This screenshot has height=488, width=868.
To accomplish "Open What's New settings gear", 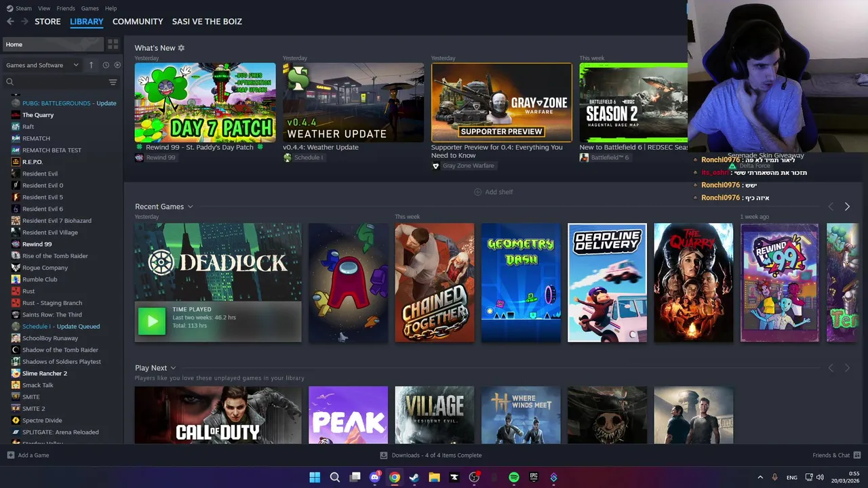I will click(x=181, y=48).
